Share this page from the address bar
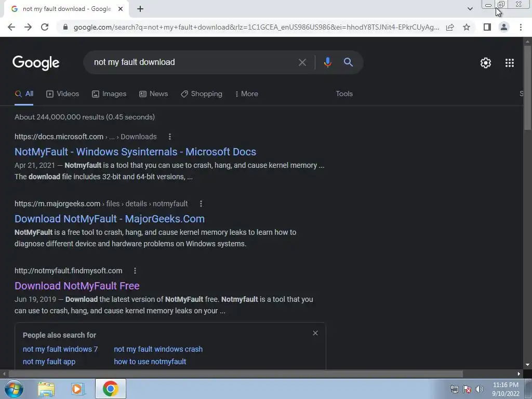 click(450, 27)
